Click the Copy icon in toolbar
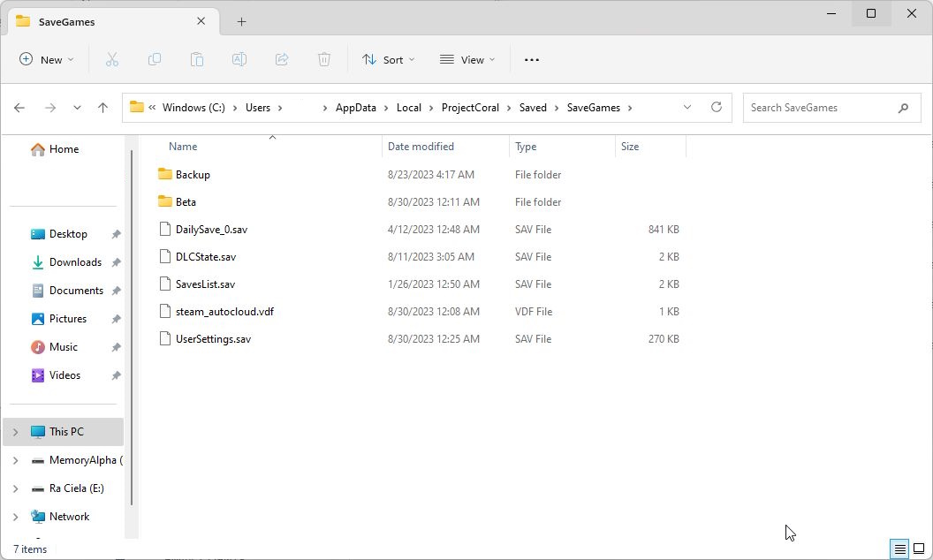933x560 pixels. pyautogui.click(x=155, y=59)
